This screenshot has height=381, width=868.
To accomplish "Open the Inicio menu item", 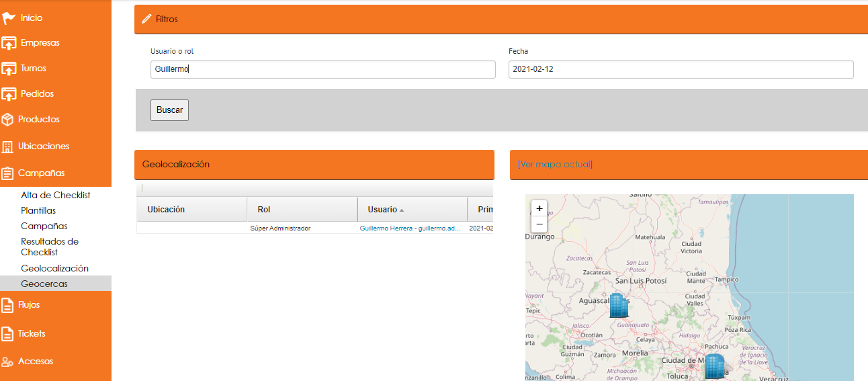I will coord(32,17).
